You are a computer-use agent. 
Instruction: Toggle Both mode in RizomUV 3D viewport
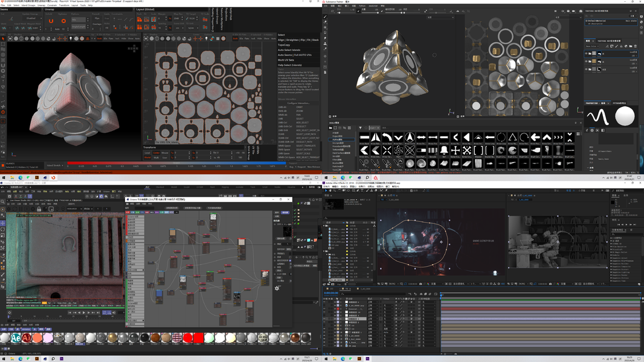pyautogui.click(x=100, y=39)
